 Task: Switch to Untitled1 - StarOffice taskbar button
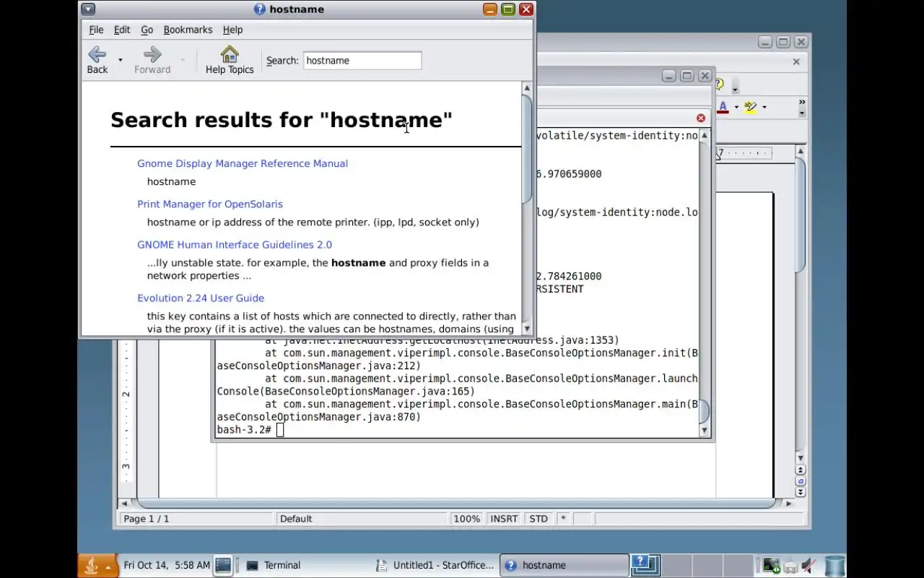coord(435,565)
